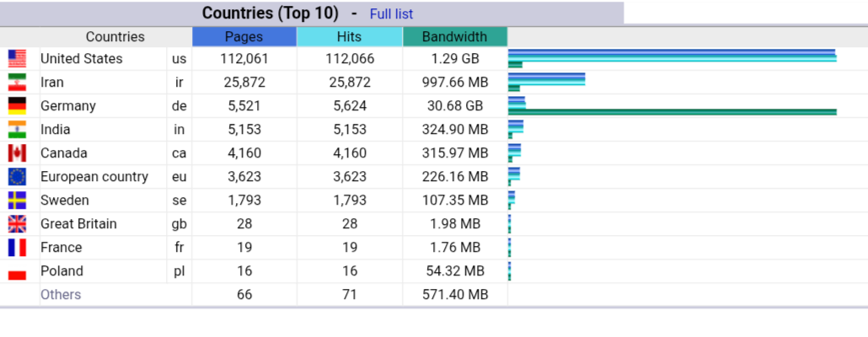Click Germany's long green bandwidth bar
This screenshot has width=868, height=337.
point(672,112)
